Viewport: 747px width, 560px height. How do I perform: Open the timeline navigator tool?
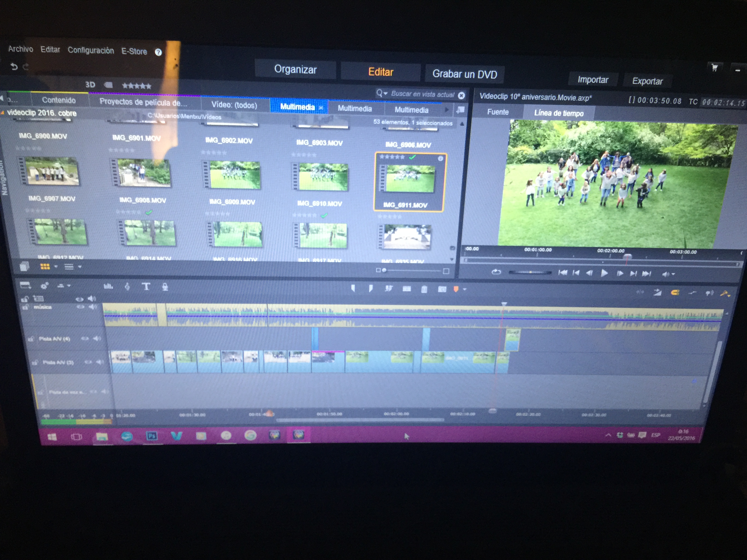point(26,285)
